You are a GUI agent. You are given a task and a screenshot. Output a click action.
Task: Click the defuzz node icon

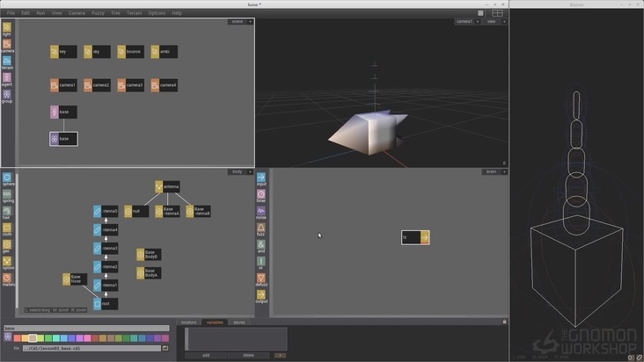click(261, 279)
